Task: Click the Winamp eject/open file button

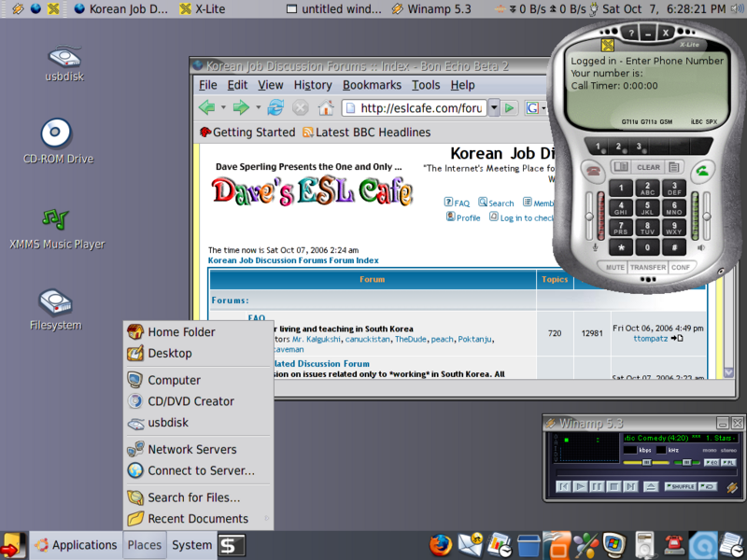Action: pyautogui.click(x=651, y=486)
